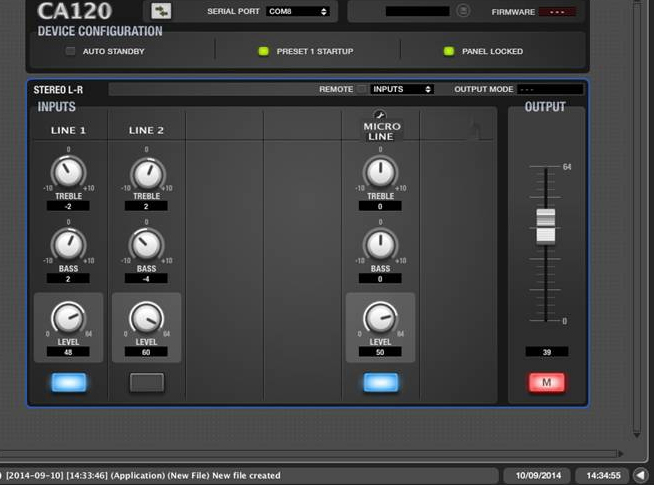The width and height of the screenshot is (654, 485).
Task: Click the Line 1 treble knob
Action: (x=68, y=173)
